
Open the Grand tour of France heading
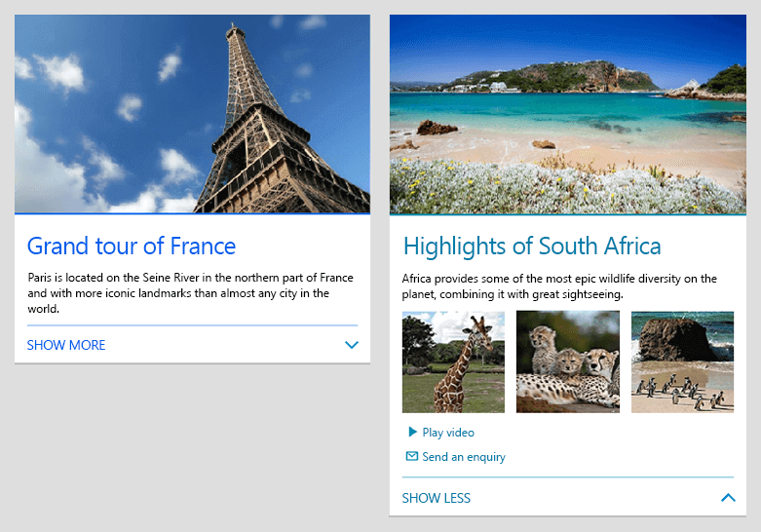131,246
